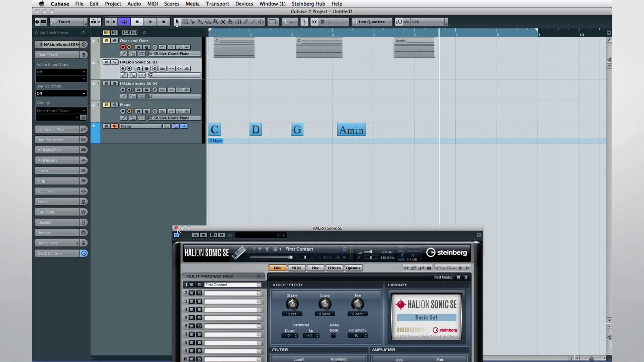Toggle acoustic feedback on chord track
Viewport: 644px width, 362px height.
point(114,126)
